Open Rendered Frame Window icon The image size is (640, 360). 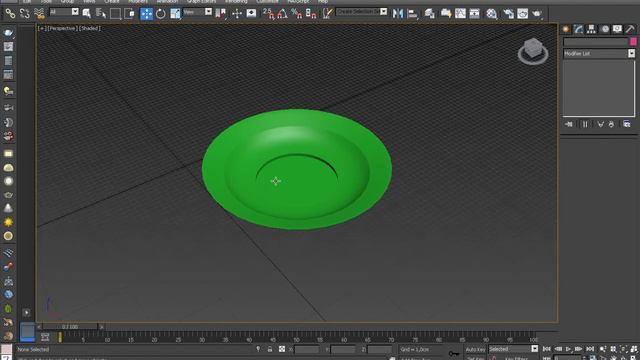(x=522, y=14)
